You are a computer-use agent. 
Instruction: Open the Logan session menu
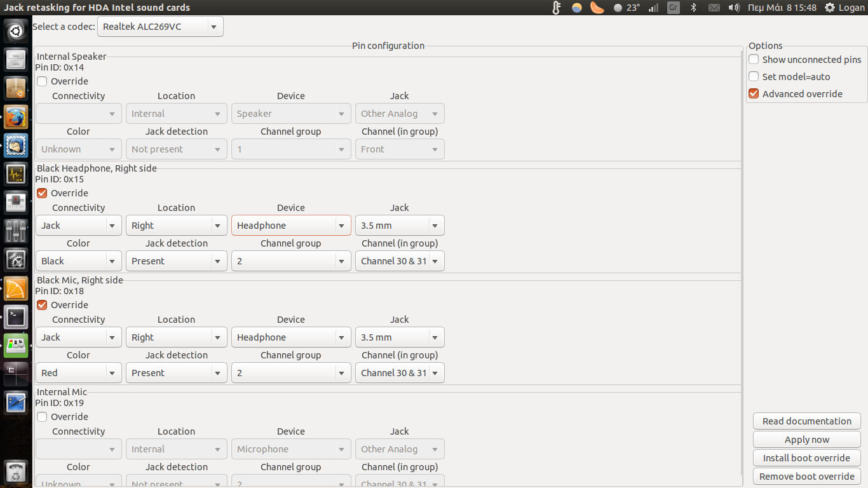(x=844, y=8)
